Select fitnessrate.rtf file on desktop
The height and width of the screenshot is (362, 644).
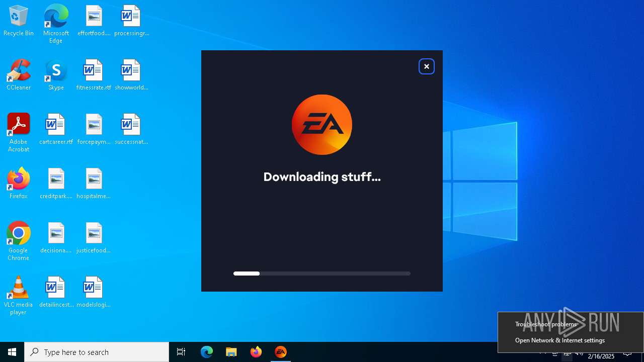tap(94, 75)
